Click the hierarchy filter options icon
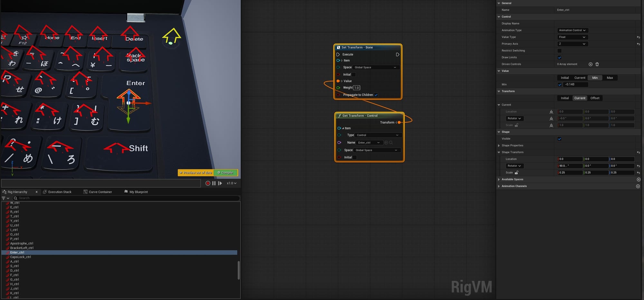The width and height of the screenshot is (644, 300). pos(5,198)
